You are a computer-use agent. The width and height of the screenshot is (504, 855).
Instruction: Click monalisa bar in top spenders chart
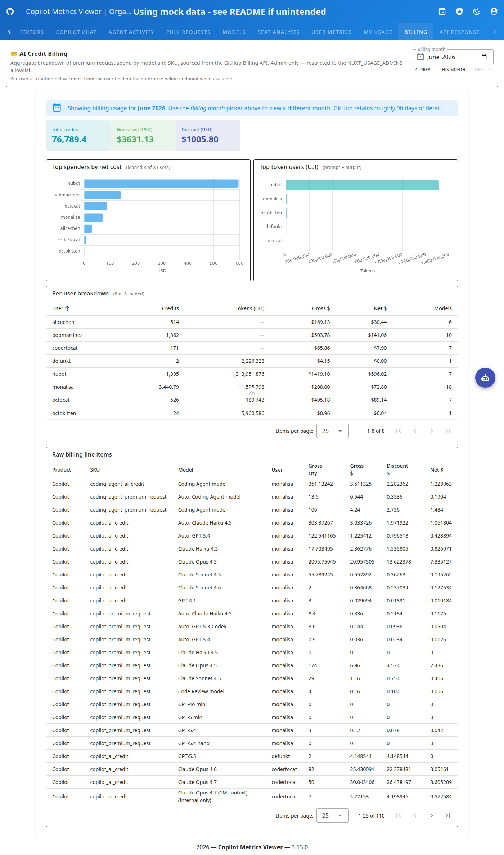(x=94, y=217)
